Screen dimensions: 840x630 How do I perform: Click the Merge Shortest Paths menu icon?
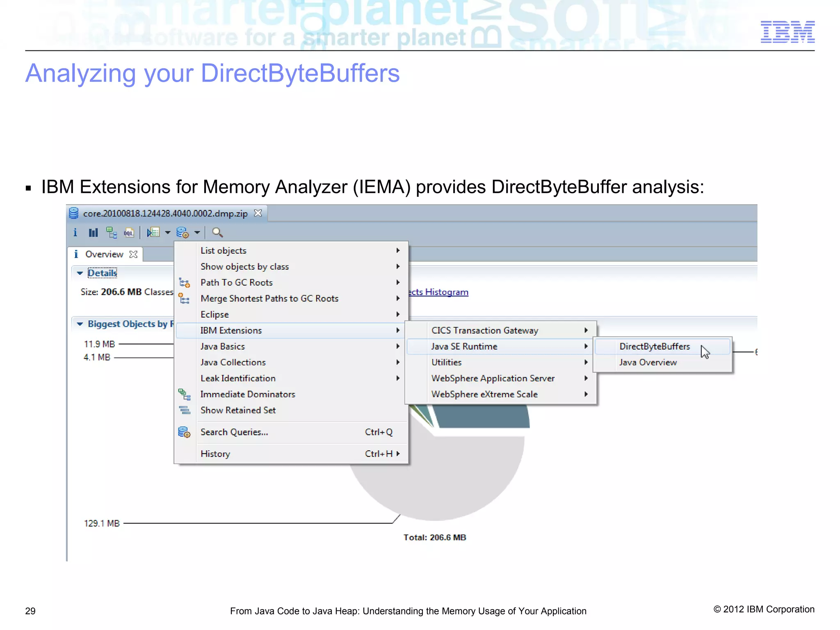[184, 299]
